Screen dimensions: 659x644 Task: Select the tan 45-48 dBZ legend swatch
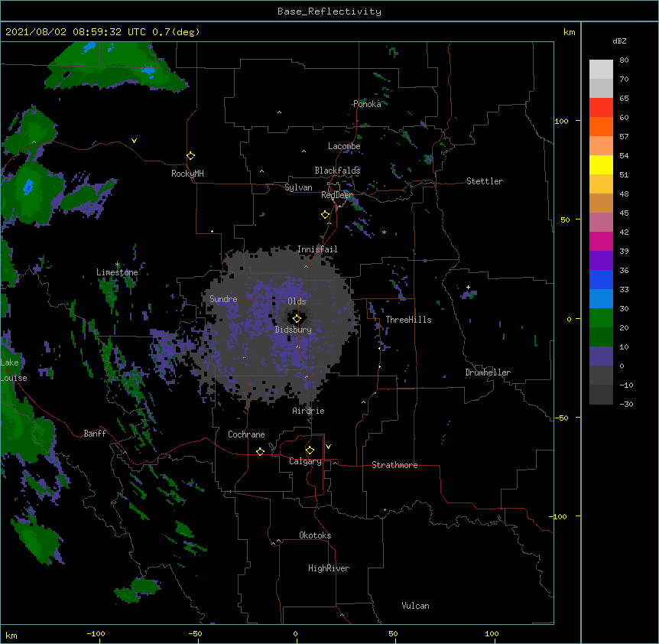coord(601,203)
